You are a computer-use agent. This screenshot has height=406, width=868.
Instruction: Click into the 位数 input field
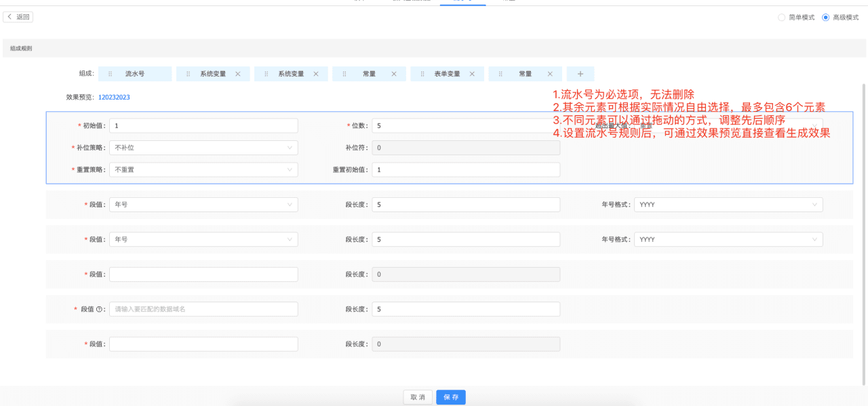pyautogui.click(x=466, y=125)
